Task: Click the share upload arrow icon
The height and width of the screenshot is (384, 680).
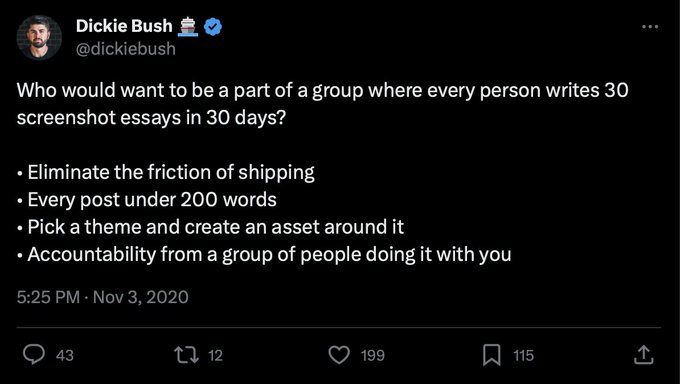Action: tap(644, 354)
